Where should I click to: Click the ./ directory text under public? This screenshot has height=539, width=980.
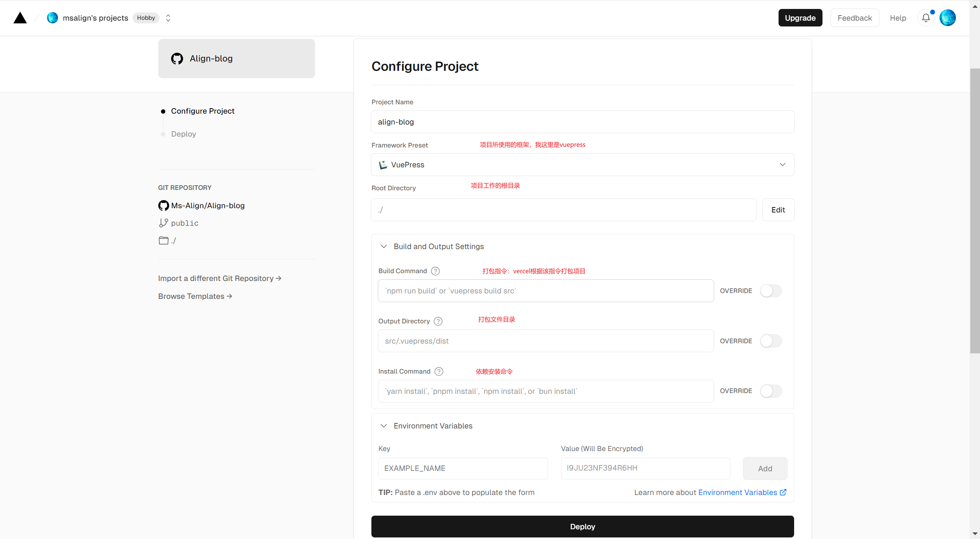click(x=173, y=241)
